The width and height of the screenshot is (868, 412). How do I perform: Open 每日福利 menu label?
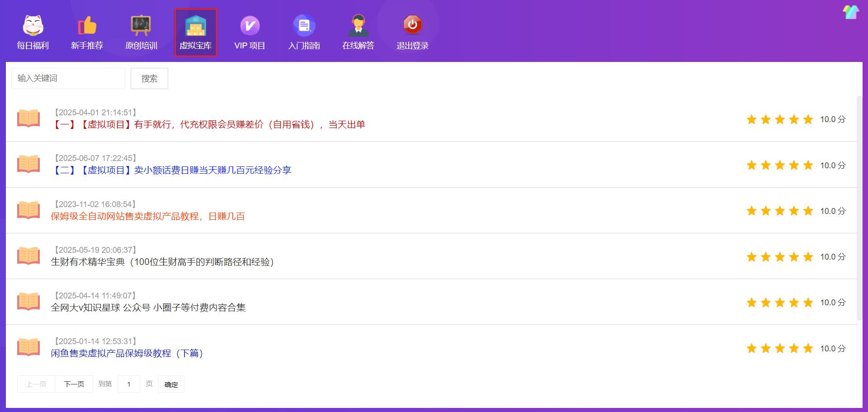(x=33, y=46)
